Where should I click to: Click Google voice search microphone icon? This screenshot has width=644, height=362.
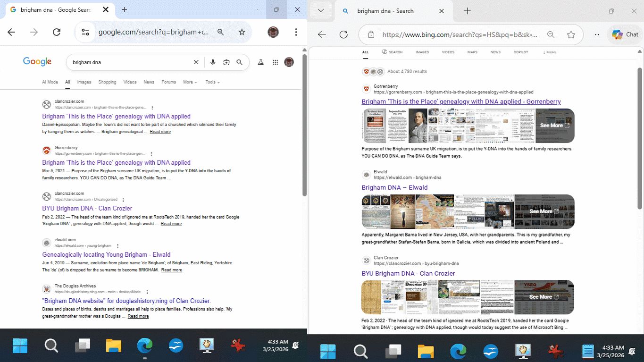[x=213, y=62]
